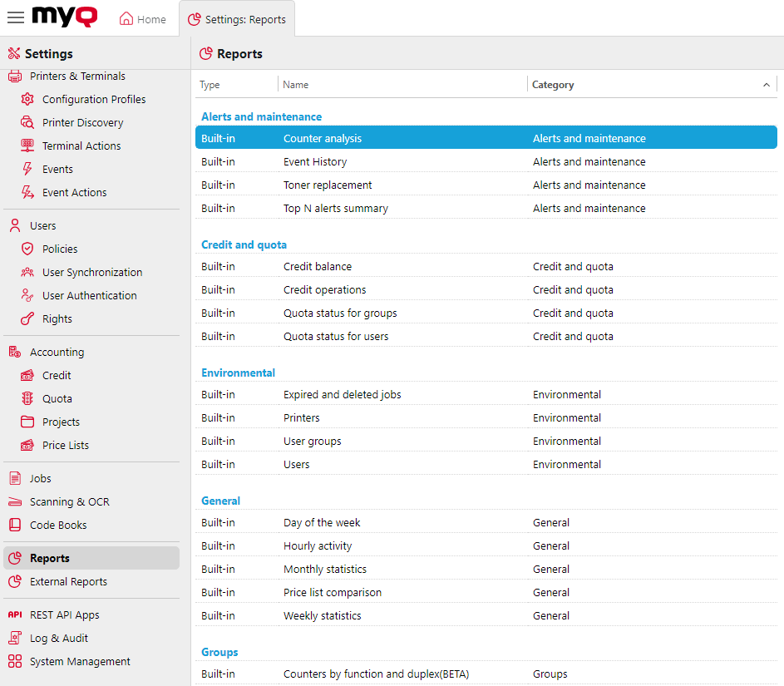Select the Configuration Profiles gear icon
This screenshot has width=784, height=686.
27,99
